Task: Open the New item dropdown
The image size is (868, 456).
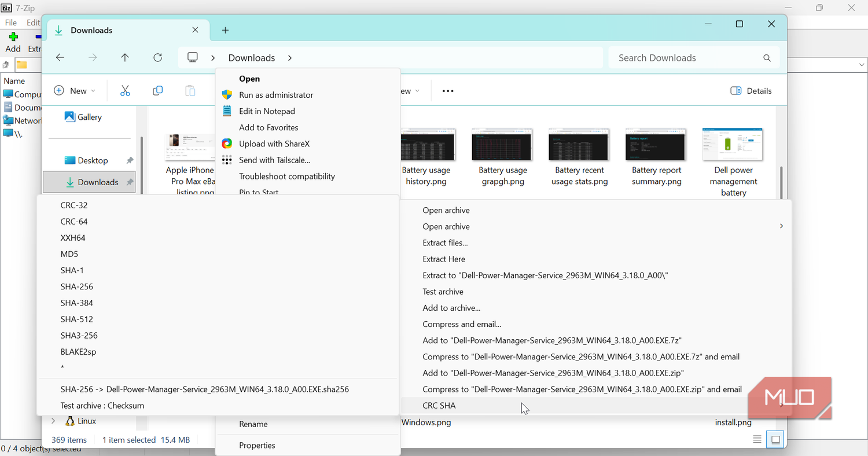Action: coord(75,91)
